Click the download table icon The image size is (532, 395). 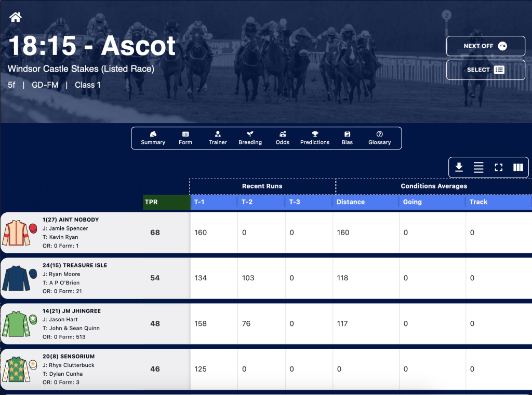pos(459,167)
